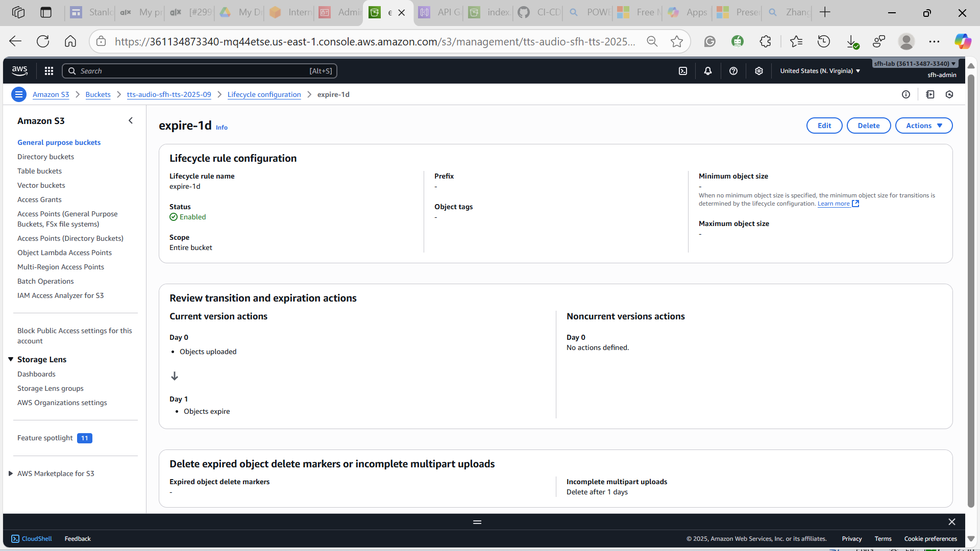Click the AWS logo home icon
Image resolution: width=980 pixels, height=551 pixels.
pyautogui.click(x=20, y=71)
